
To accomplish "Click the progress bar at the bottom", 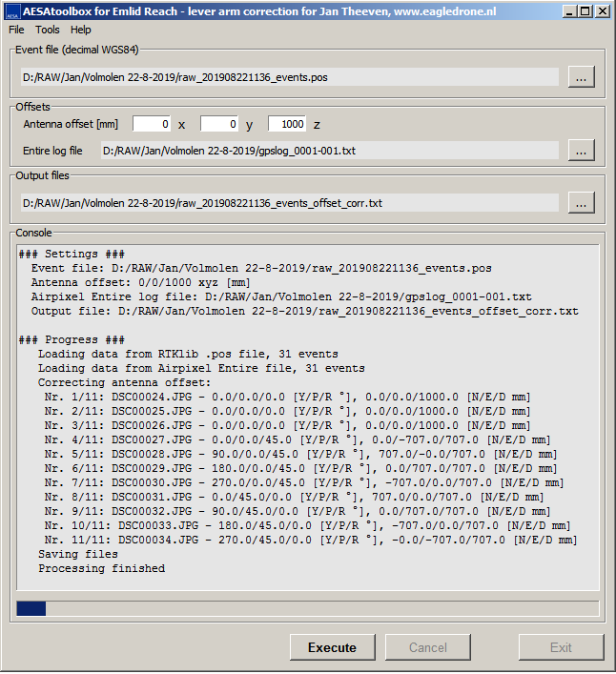I will click(x=308, y=608).
